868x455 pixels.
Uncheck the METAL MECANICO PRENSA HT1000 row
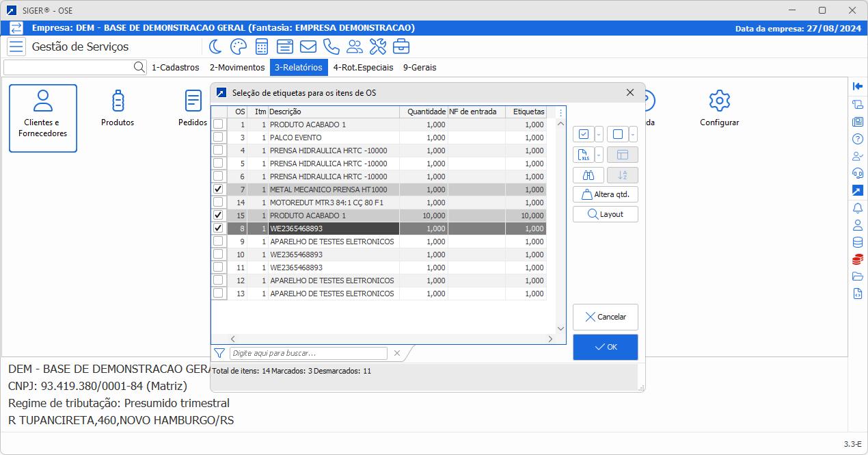(x=218, y=190)
